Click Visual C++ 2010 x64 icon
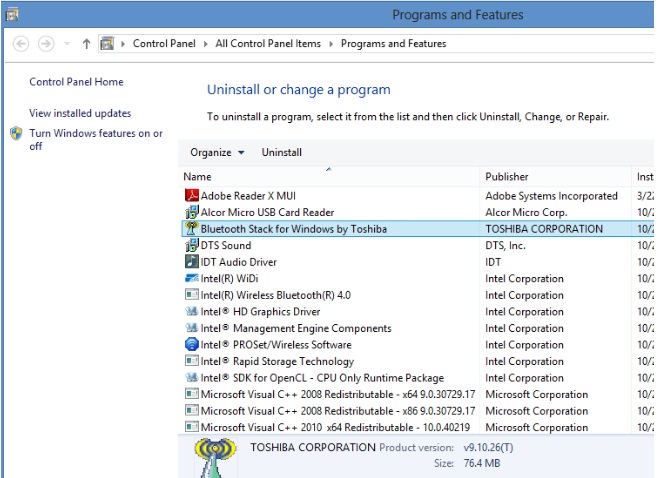Viewport: 659px width, 478px height. 192,427
